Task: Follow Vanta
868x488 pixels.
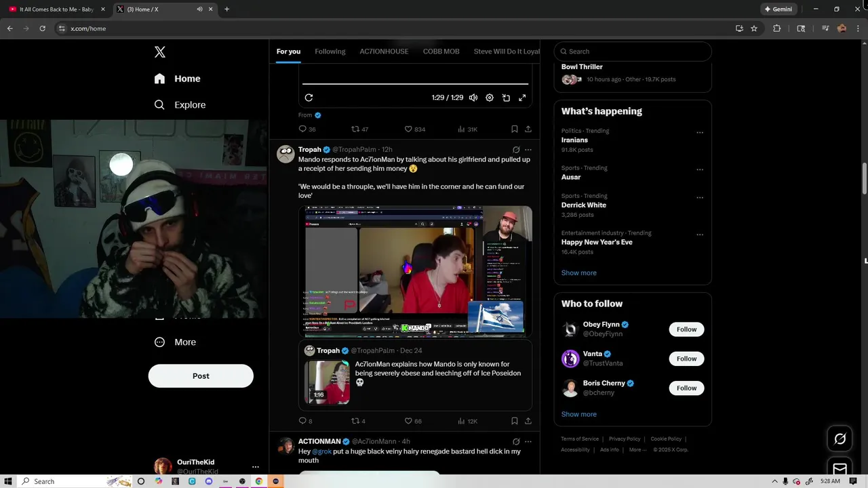Action: click(686, 359)
